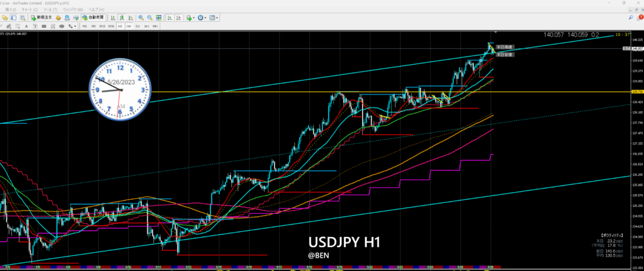The height and width of the screenshot is (271, 644).
Task: Switch chart to line chart mode
Action: point(130,18)
